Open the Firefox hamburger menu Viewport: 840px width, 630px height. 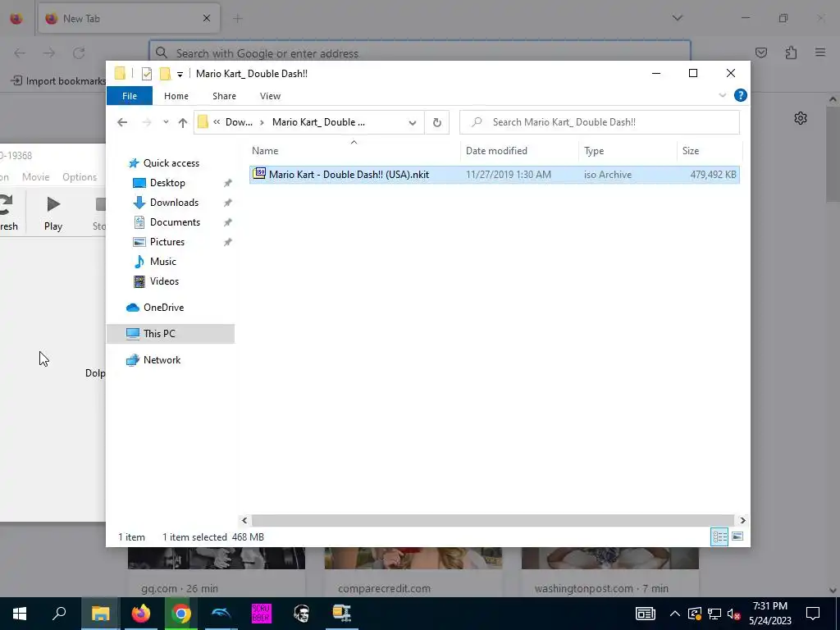point(820,52)
